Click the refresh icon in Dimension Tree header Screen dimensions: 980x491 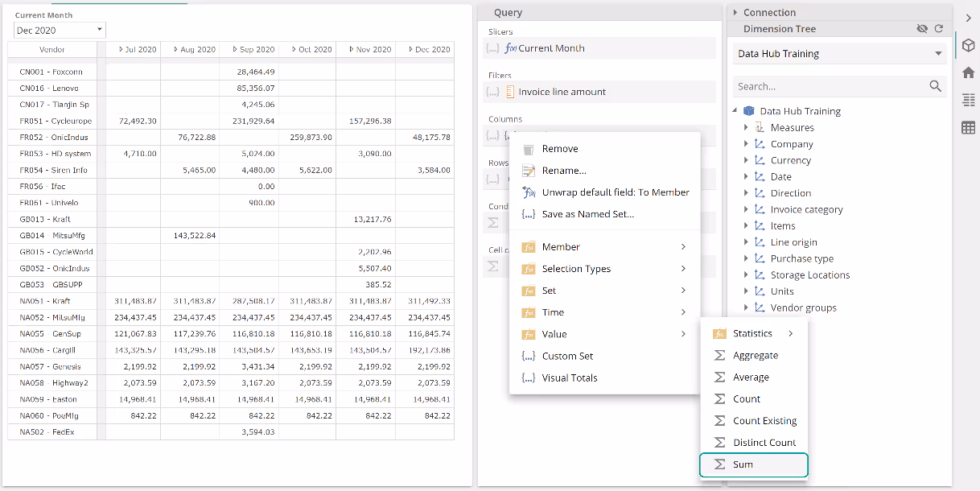tap(938, 29)
